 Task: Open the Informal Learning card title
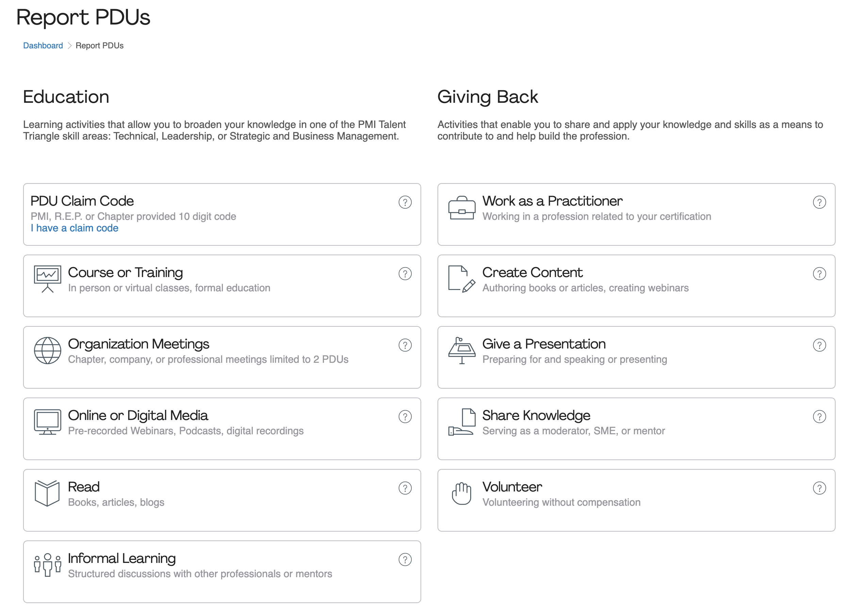coord(121,558)
